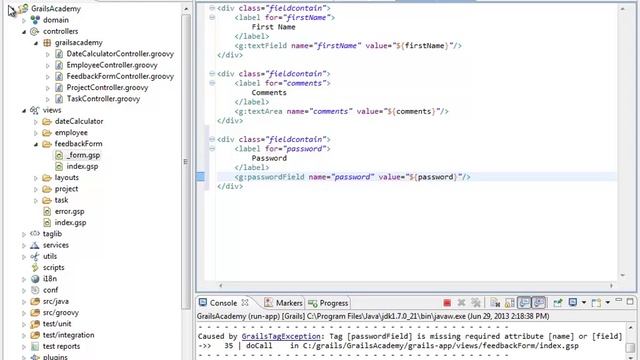Viewport: 640px width, 360px height.
Task: Open the GrailsTagException link in console
Action: 281,336
